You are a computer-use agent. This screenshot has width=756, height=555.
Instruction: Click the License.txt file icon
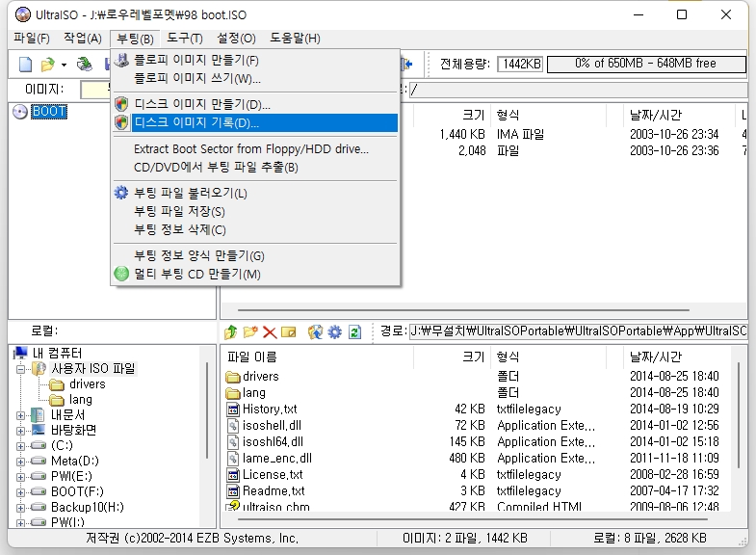233,475
